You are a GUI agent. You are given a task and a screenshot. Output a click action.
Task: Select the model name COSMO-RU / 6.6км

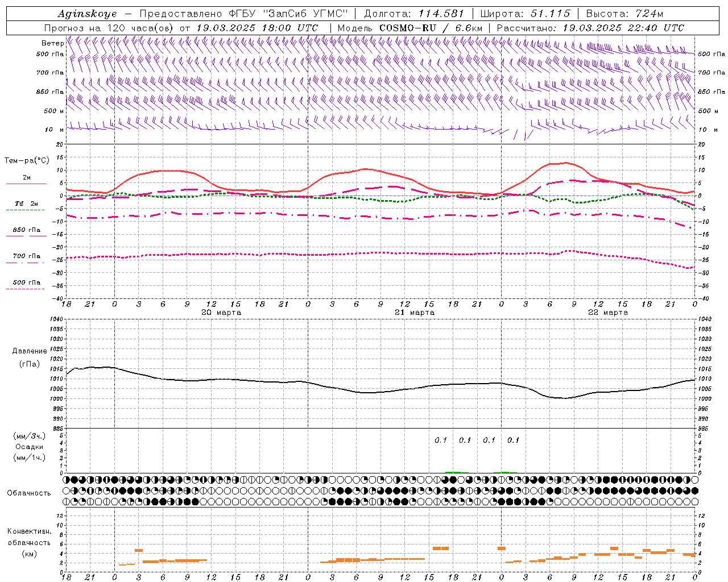point(431,28)
